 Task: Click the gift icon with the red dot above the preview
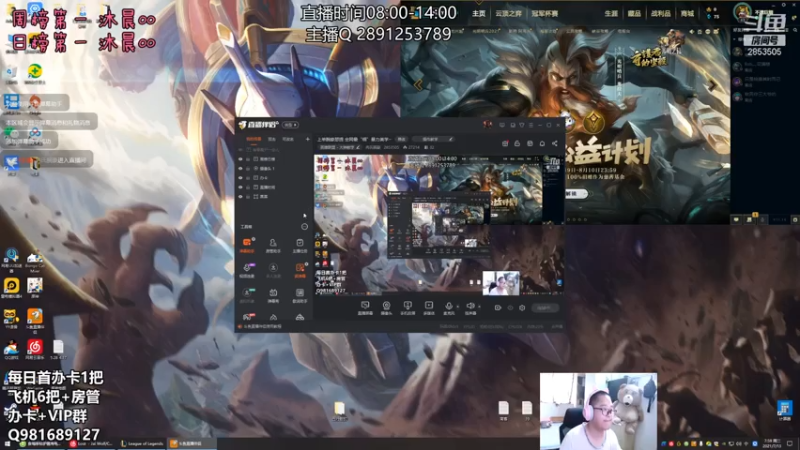tap(505, 144)
